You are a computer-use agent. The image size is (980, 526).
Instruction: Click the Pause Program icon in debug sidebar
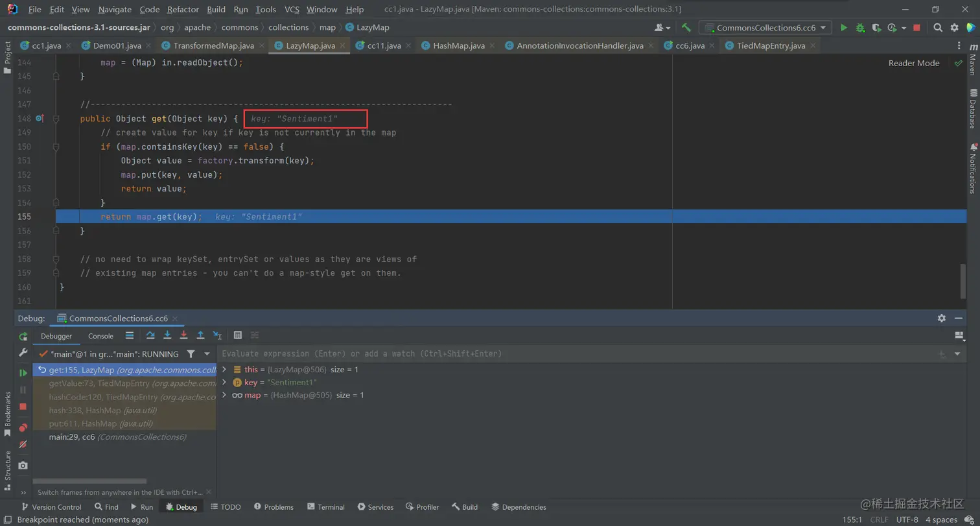23,390
